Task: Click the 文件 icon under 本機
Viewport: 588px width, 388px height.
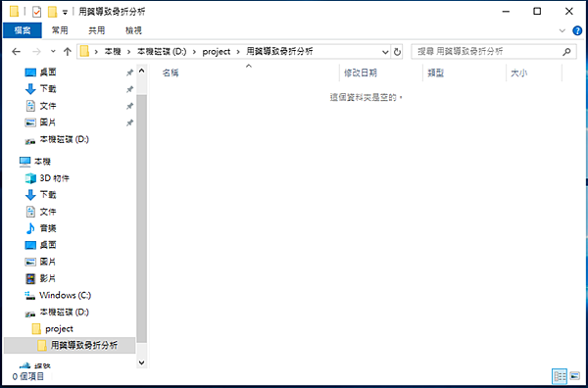Action: pyautogui.click(x=30, y=212)
